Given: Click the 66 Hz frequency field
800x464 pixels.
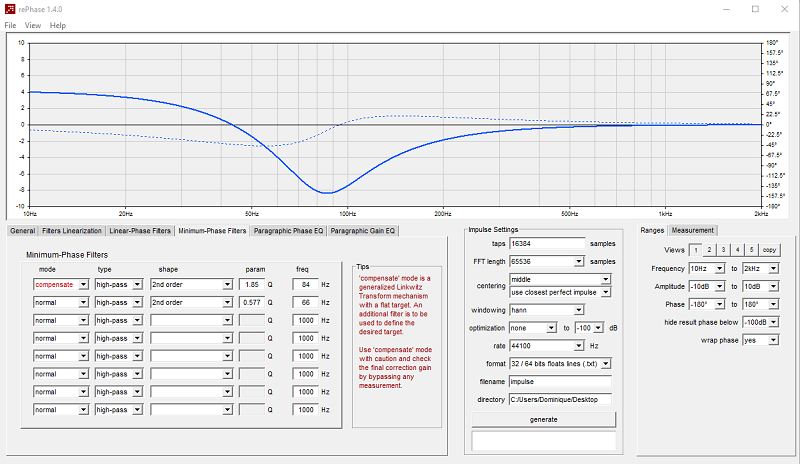Looking at the screenshot, I should 306,302.
